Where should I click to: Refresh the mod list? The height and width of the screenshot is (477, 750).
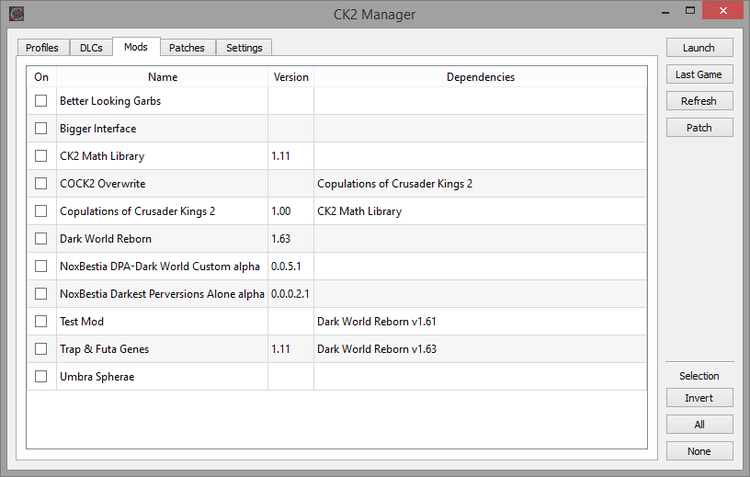(x=699, y=101)
